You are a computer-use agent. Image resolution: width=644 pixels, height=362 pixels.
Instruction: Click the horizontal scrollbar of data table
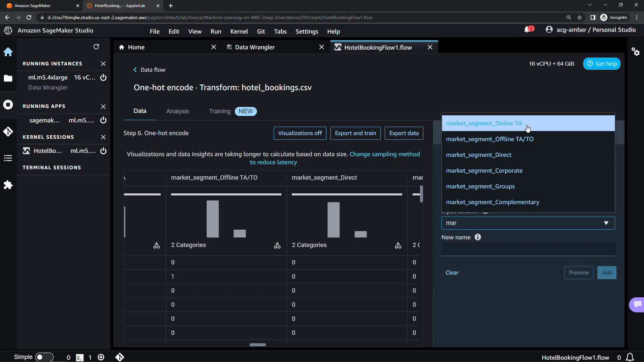[258, 345]
